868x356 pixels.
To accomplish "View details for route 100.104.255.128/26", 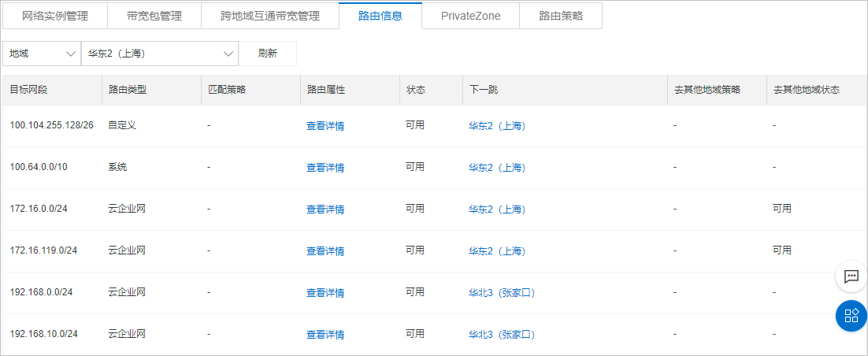I will pyautogui.click(x=325, y=126).
